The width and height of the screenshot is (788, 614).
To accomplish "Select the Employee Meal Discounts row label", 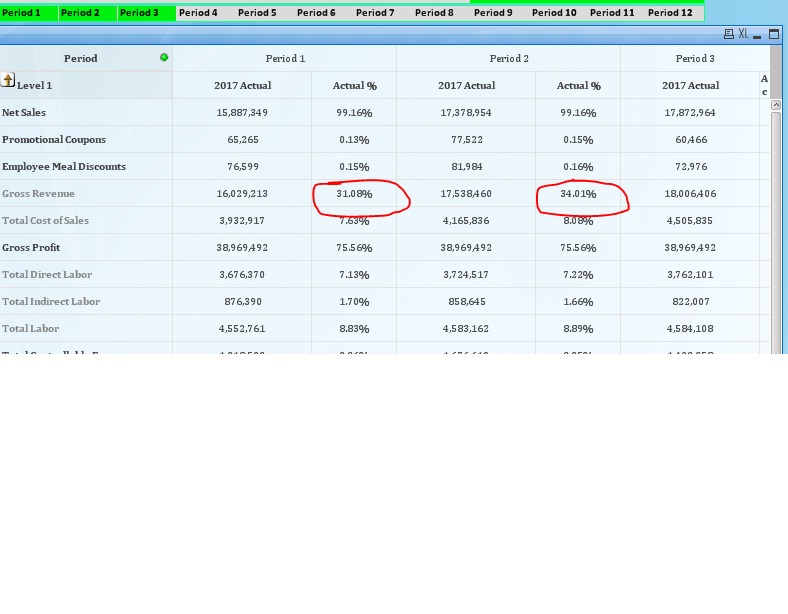I will click(x=64, y=166).
